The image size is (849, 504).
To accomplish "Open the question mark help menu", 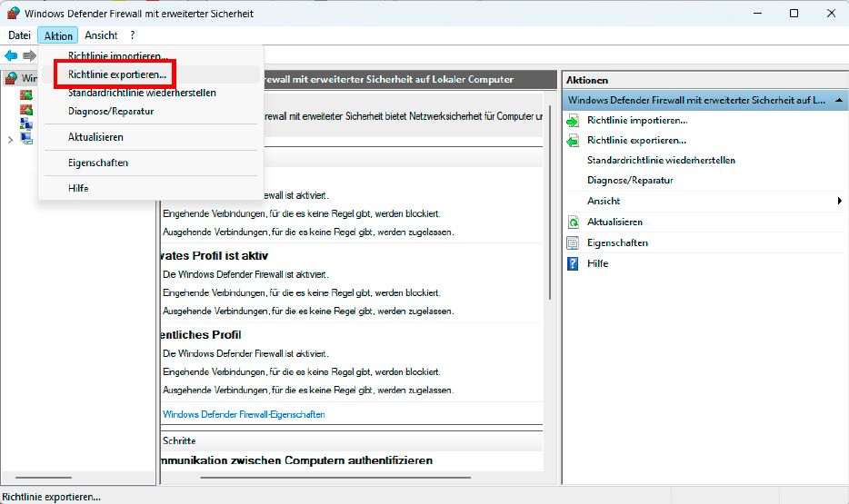I will coord(133,35).
